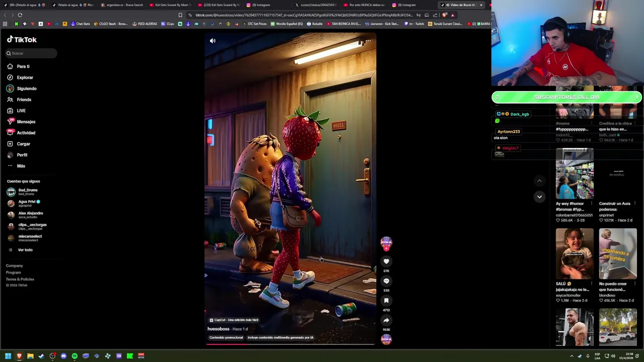This screenshot has width=644, height=362.
Task: Open File Explorer from taskbar
Action: click(x=30, y=356)
